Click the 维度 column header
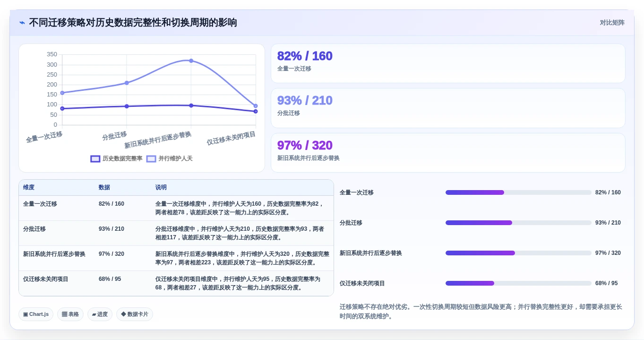Screen dimensions: 644x340 pos(29,188)
